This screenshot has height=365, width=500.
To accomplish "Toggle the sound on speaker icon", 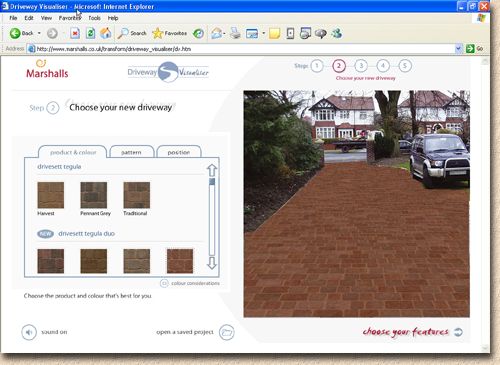I will 29,332.
